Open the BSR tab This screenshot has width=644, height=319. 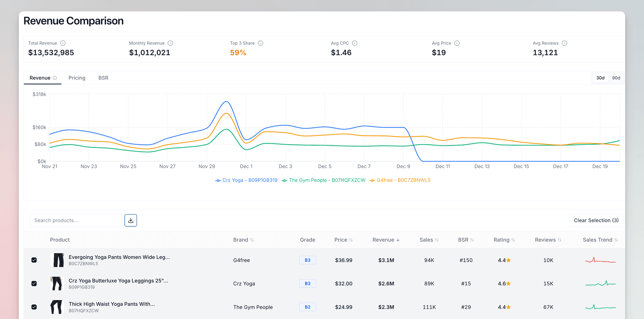coord(103,78)
